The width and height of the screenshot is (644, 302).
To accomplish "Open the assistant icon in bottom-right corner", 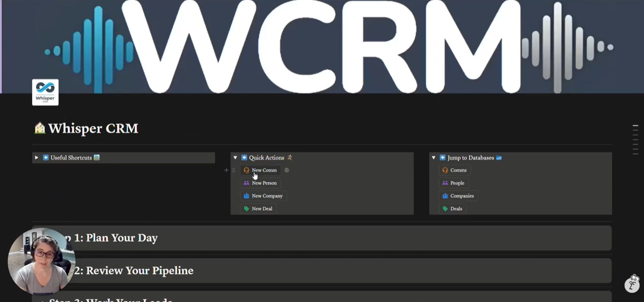I will pos(632,284).
